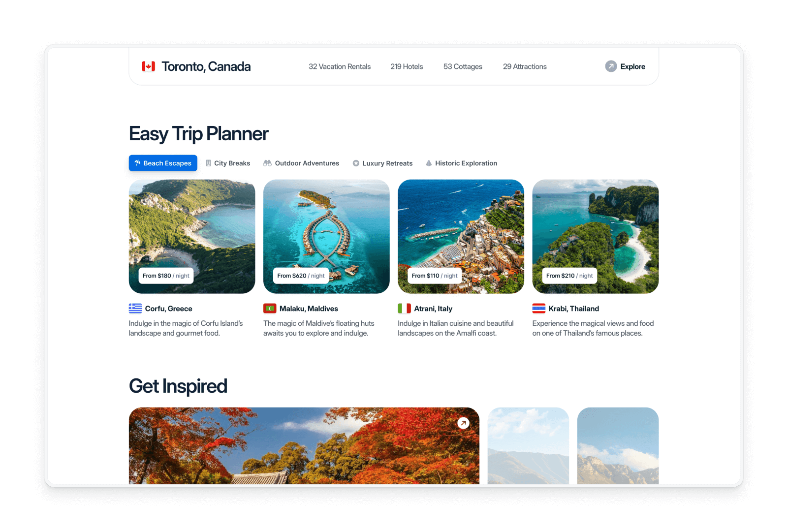Click the Thailand flag icon
The height and width of the screenshot is (532, 788).
[538, 309]
